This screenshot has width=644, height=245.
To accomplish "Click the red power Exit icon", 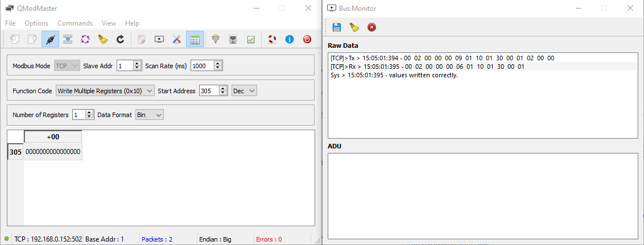I will [x=307, y=39].
